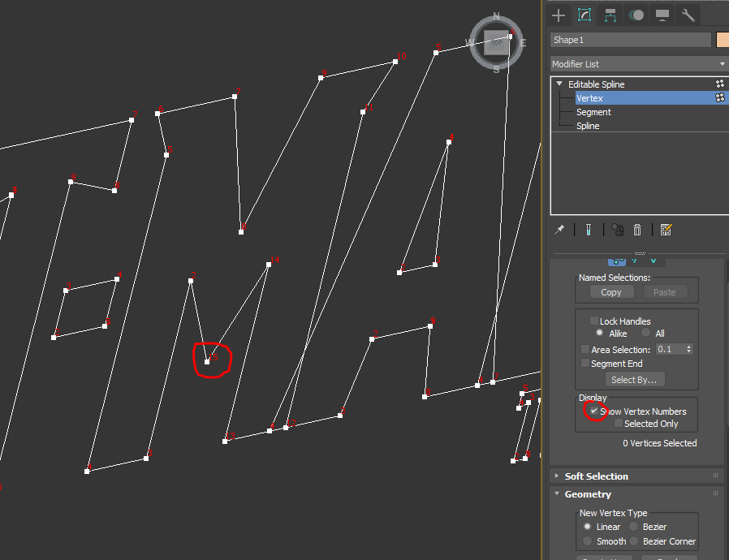Screen dimensions: 729x560
Task: Open the Utilities panel wrench icon
Action: 687,15
